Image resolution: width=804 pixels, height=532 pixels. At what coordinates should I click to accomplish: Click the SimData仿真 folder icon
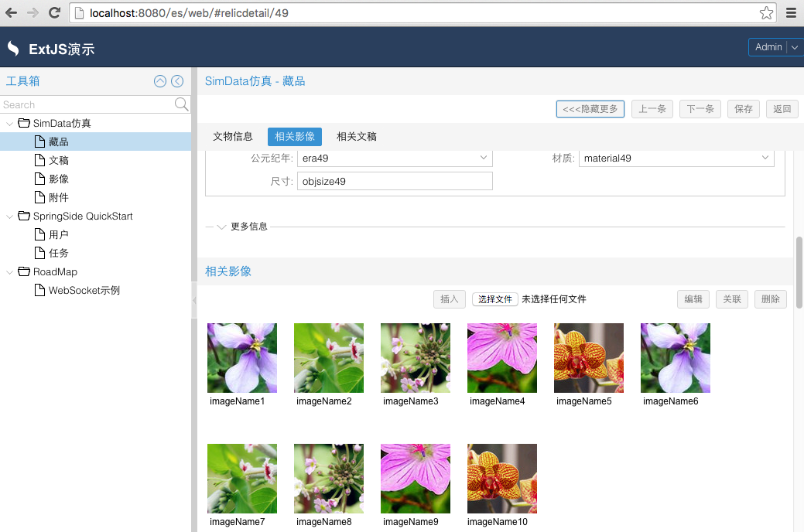click(x=24, y=122)
